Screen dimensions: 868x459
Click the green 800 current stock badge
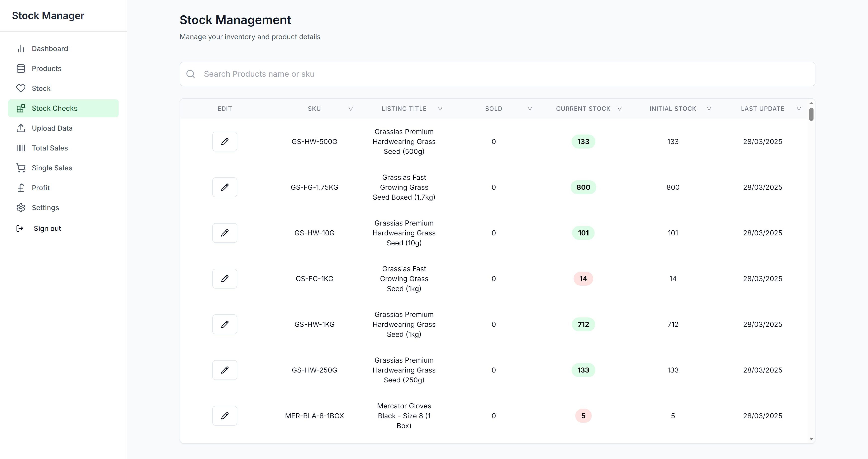pyautogui.click(x=583, y=187)
